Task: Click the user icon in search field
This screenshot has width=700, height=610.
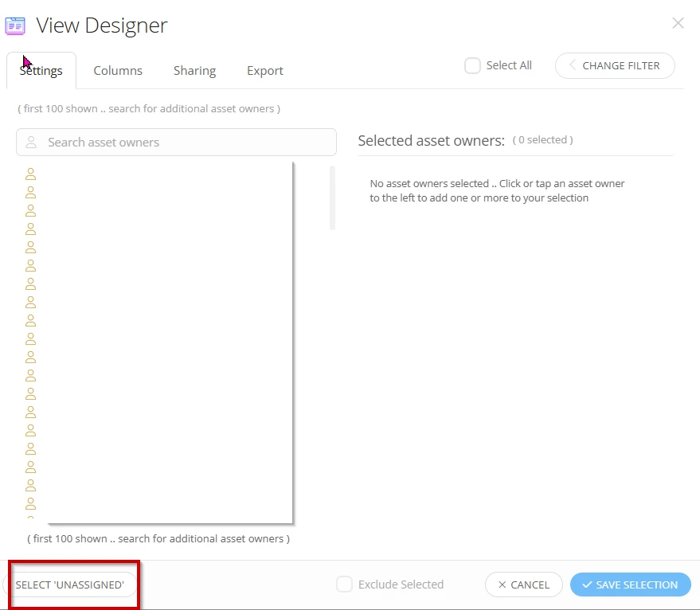Action: (31, 142)
